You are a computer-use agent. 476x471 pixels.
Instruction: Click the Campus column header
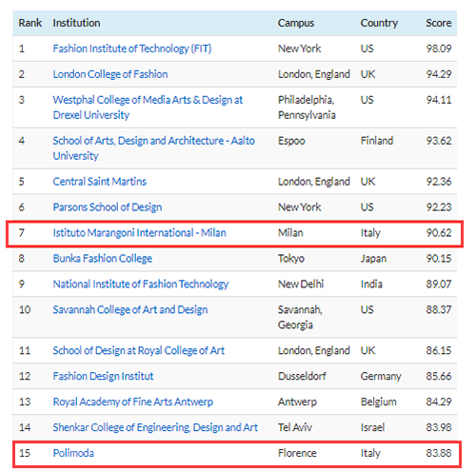296,23
